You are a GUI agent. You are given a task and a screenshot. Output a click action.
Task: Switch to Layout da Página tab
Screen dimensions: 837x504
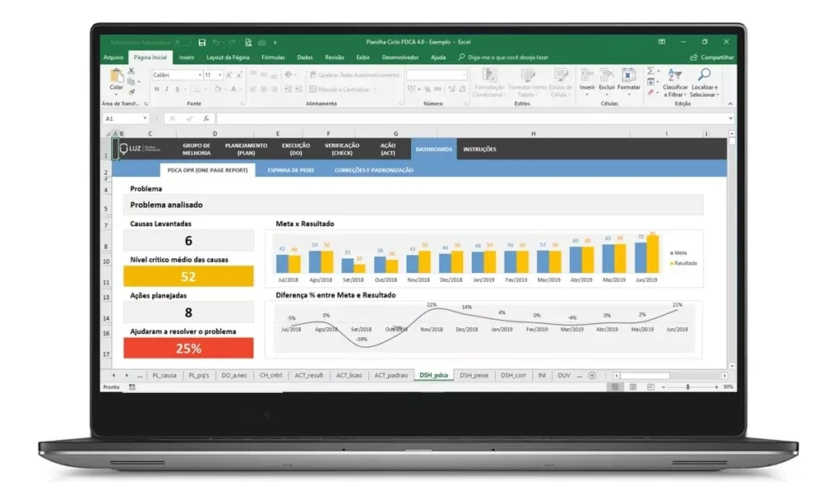[228, 57]
